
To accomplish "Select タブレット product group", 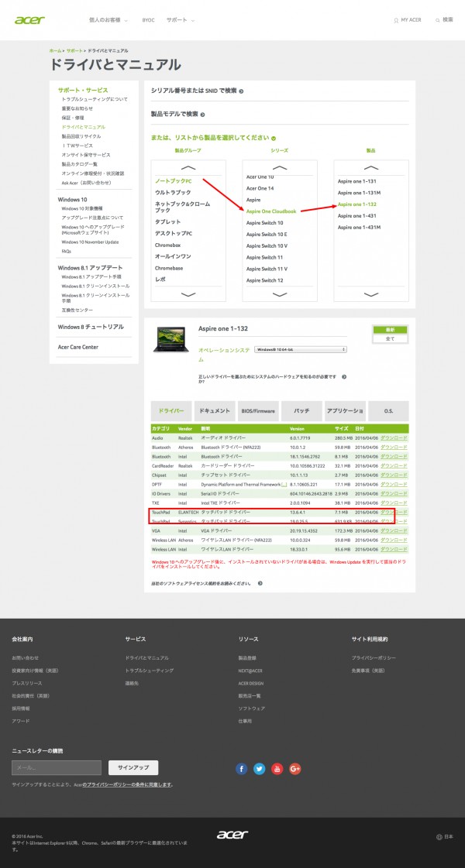I will (167, 221).
